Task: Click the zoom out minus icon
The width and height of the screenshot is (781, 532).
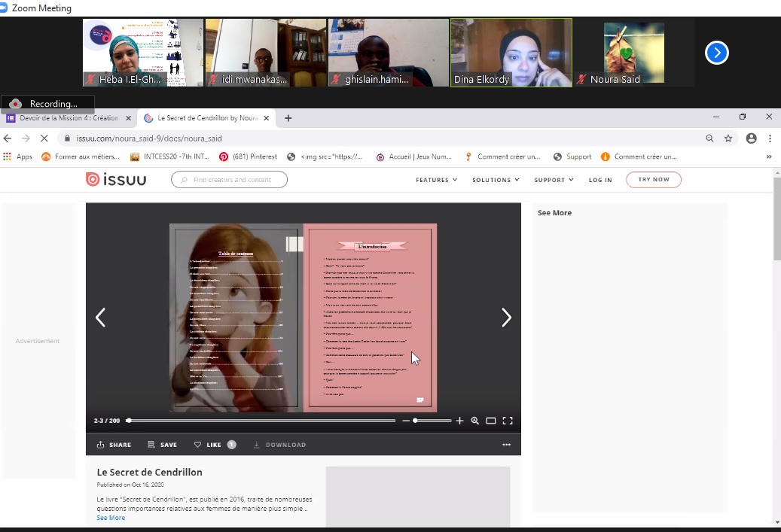Action: [x=406, y=421]
